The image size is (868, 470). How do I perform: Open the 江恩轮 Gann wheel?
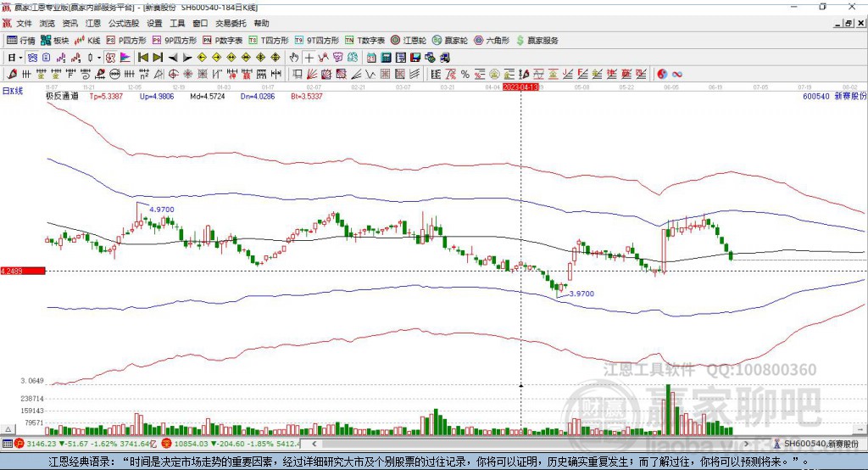(x=409, y=41)
